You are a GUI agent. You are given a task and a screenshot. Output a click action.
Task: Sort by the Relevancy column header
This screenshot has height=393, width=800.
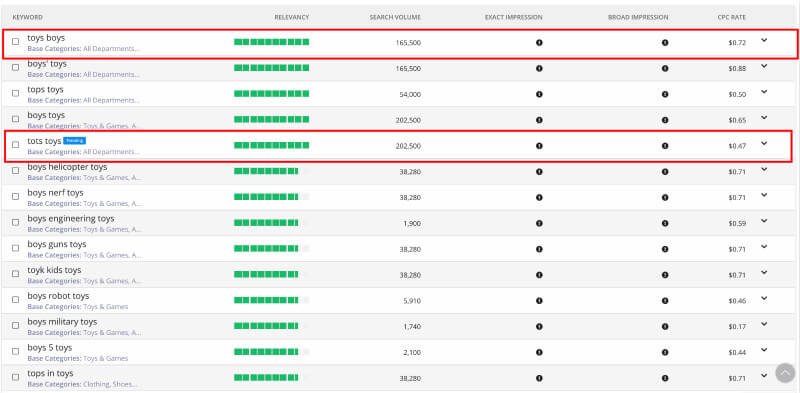coord(292,17)
